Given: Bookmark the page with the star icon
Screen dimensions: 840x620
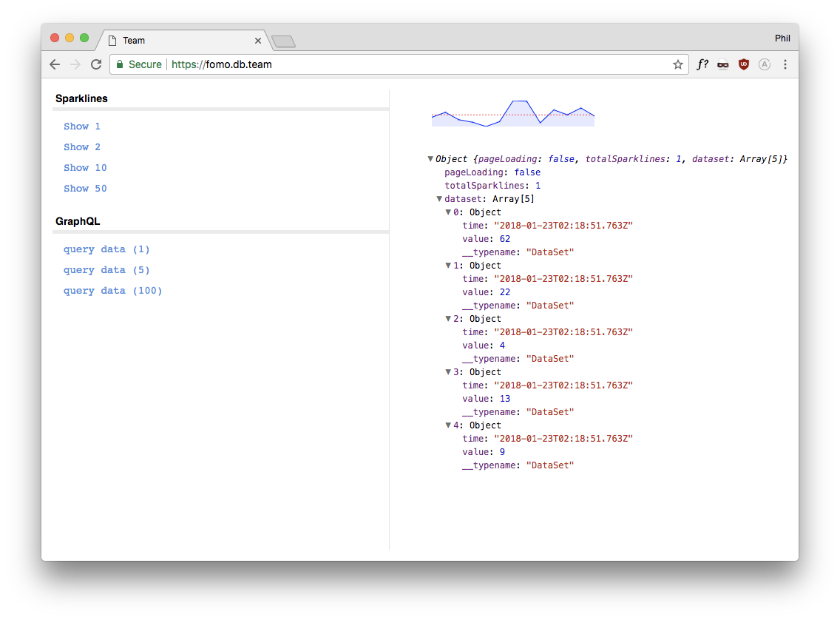Looking at the screenshot, I should click(x=677, y=64).
